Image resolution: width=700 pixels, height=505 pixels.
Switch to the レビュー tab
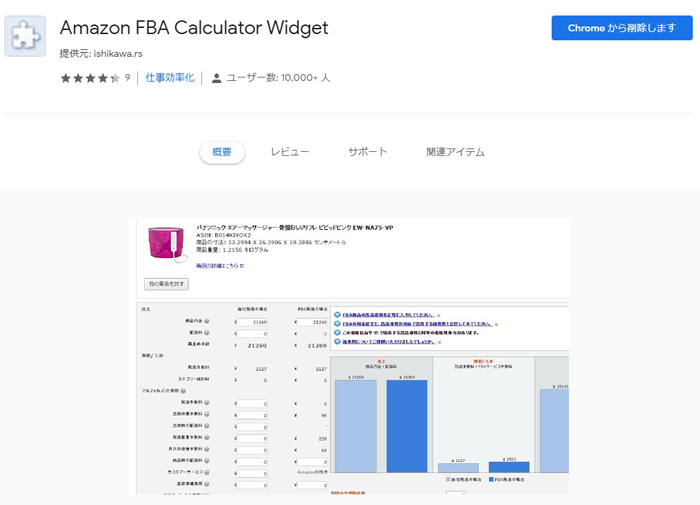tap(290, 152)
